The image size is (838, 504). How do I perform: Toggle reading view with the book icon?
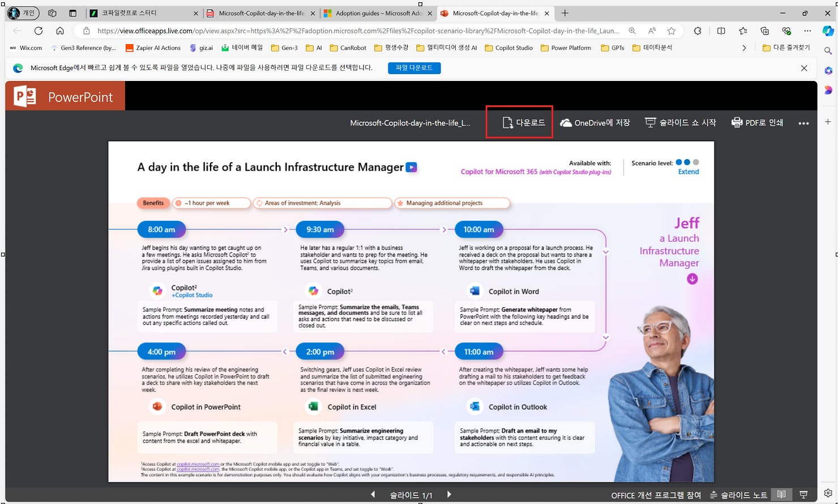click(x=782, y=494)
